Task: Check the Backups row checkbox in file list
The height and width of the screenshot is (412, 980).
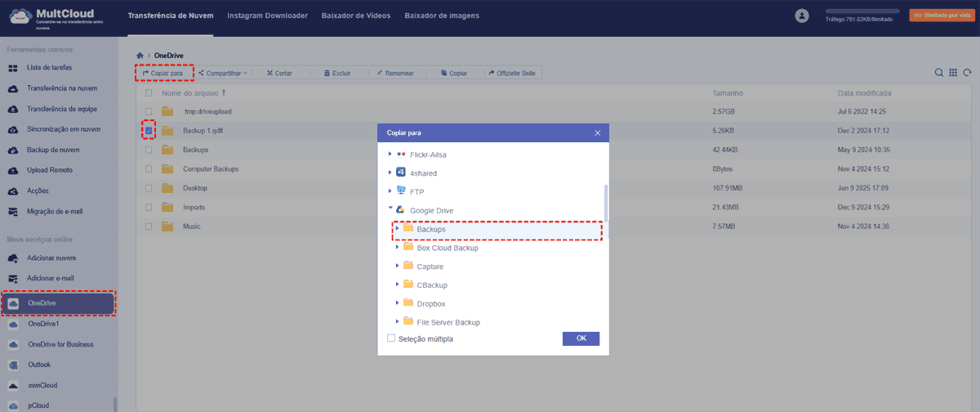Action: click(x=149, y=150)
